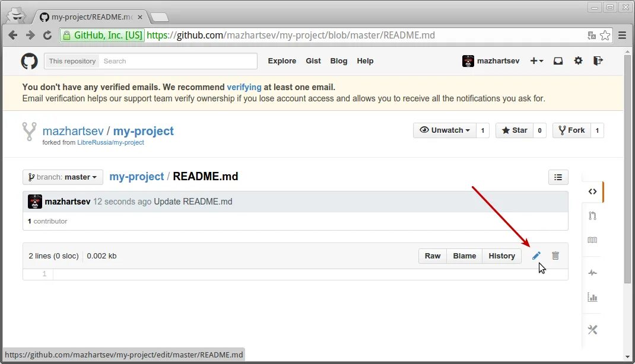Open the Explore menu item
Image resolution: width=635 pixels, height=364 pixels.
click(x=282, y=60)
